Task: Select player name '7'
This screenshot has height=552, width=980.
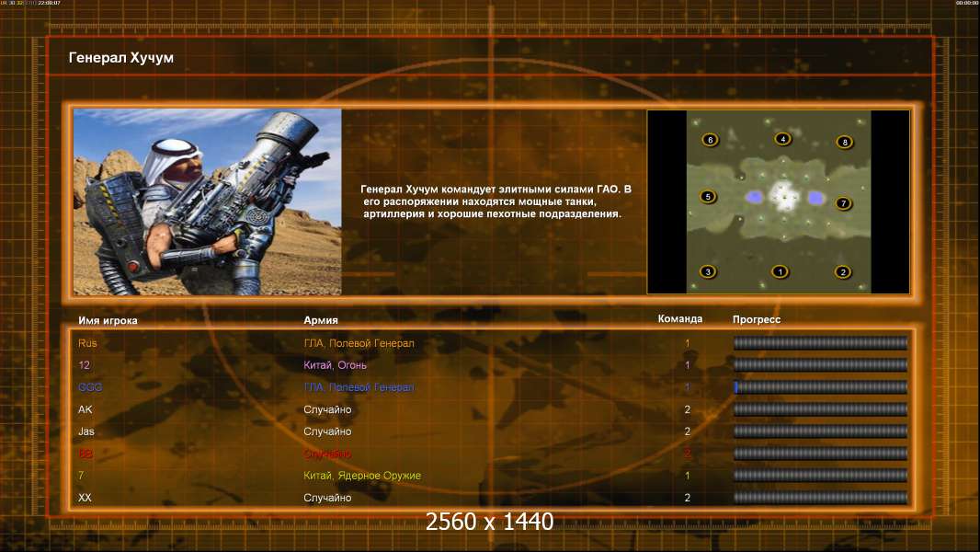Action: 81,476
